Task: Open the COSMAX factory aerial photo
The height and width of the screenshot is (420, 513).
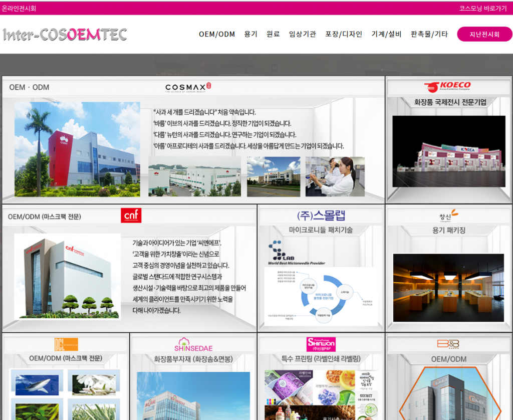Action: 195,176
